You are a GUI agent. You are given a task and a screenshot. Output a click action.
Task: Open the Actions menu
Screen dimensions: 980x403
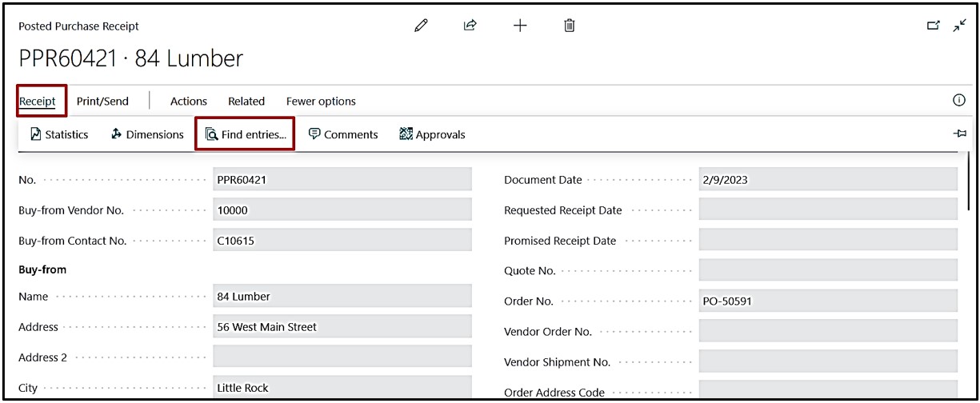pyautogui.click(x=189, y=102)
